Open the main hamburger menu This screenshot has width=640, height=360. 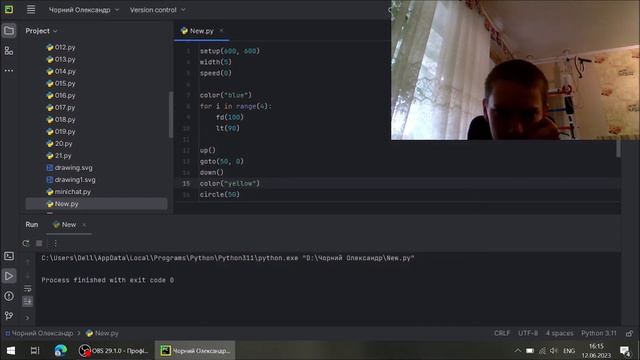pyautogui.click(x=31, y=9)
